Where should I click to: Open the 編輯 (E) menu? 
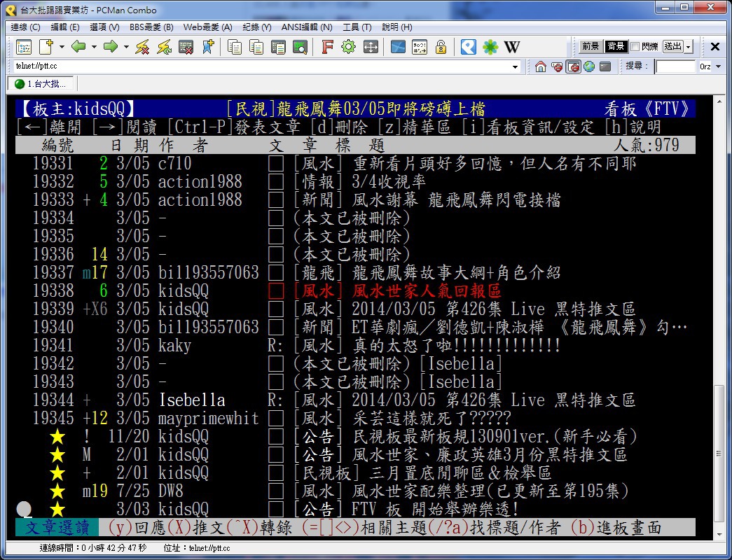[x=65, y=27]
